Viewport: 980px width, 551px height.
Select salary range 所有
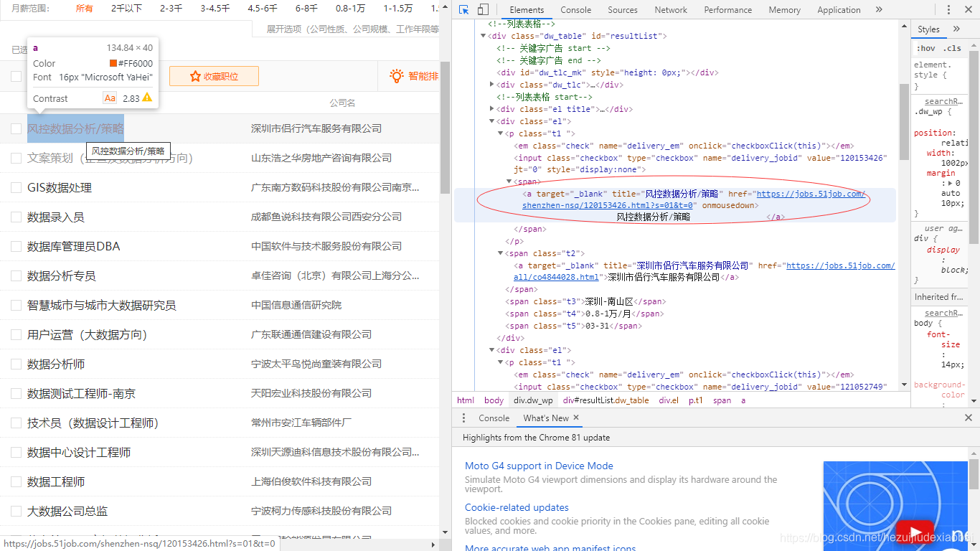click(85, 9)
